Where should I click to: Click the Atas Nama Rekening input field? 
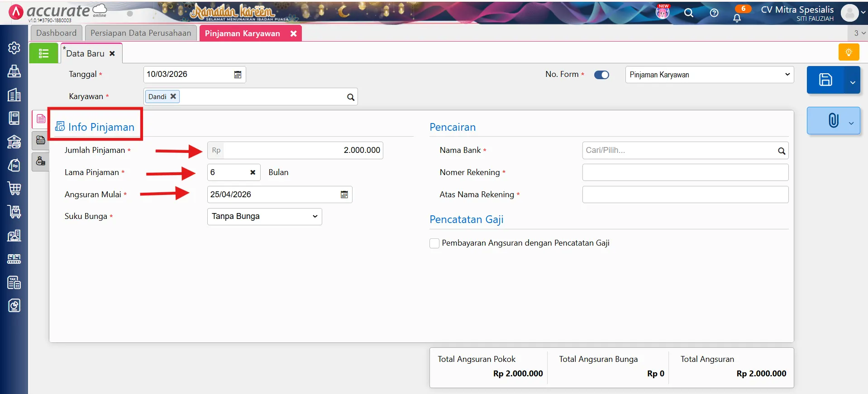pyautogui.click(x=685, y=195)
